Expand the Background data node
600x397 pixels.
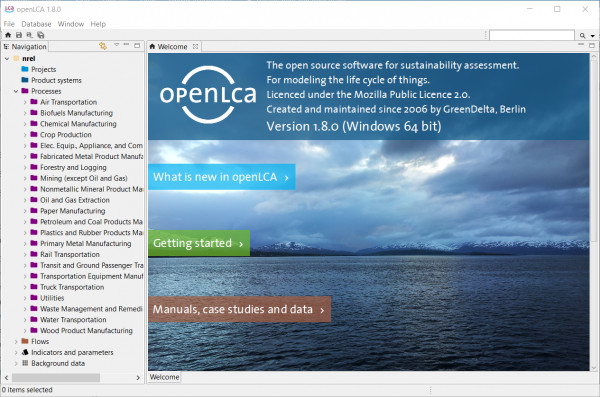point(16,363)
